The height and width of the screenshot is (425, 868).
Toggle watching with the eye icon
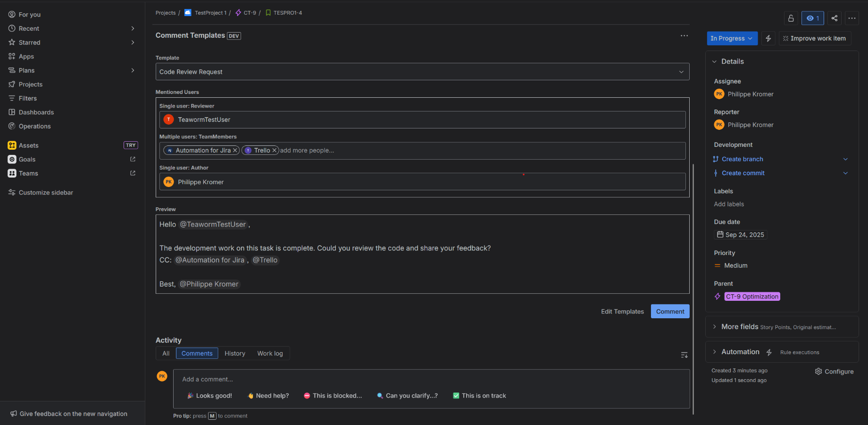point(812,18)
